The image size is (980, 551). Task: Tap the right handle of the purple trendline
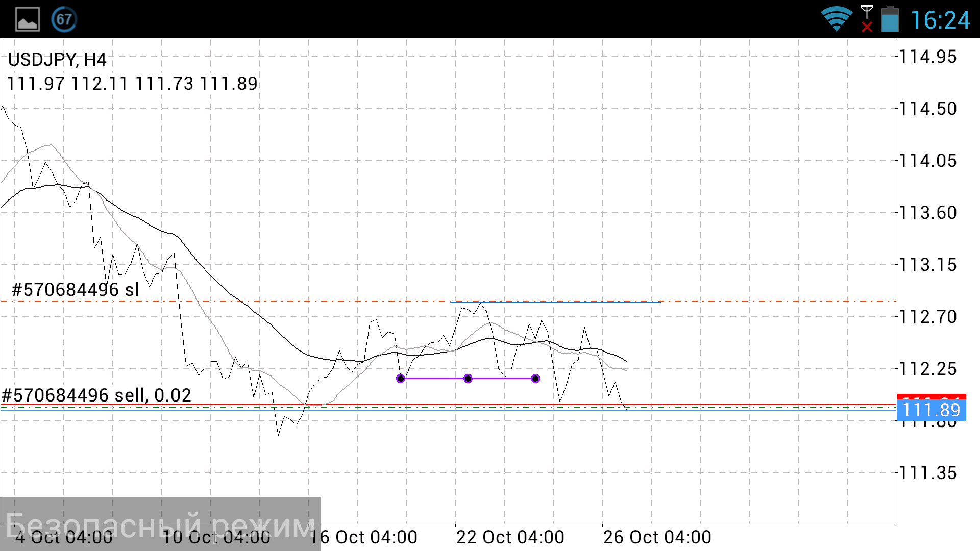click(535, 379)
